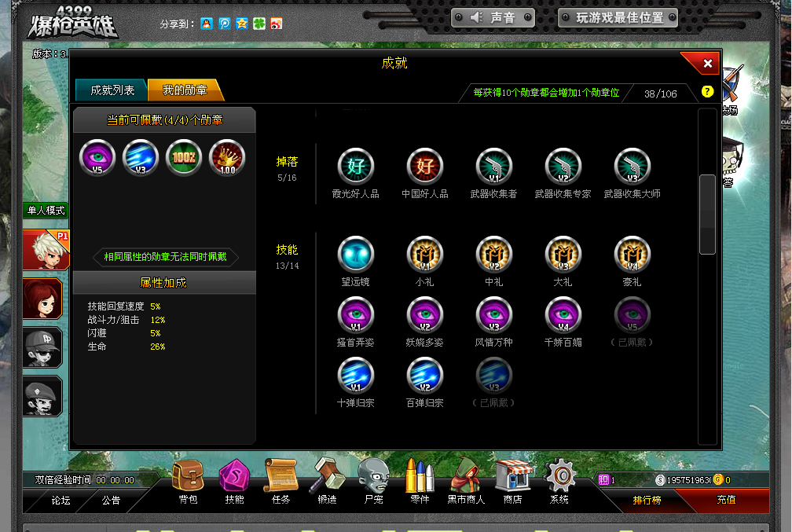The height and width of the screenshot is (532, 792).
Task: Share to four-leaf clover icon
Action: point(259,24)
